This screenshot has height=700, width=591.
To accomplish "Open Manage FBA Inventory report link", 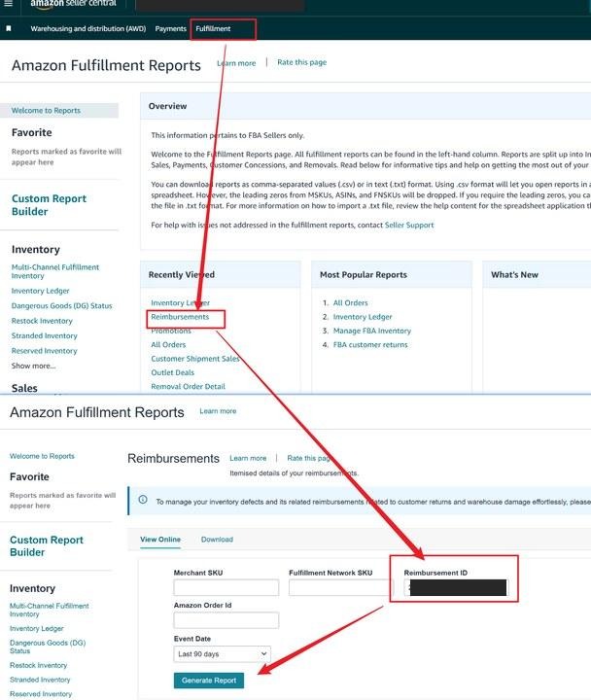I will click(372, 331).
